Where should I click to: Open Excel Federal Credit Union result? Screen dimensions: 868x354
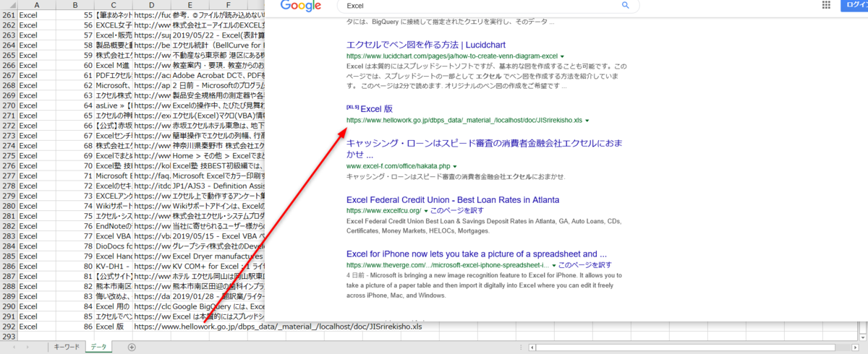point(453,199)
